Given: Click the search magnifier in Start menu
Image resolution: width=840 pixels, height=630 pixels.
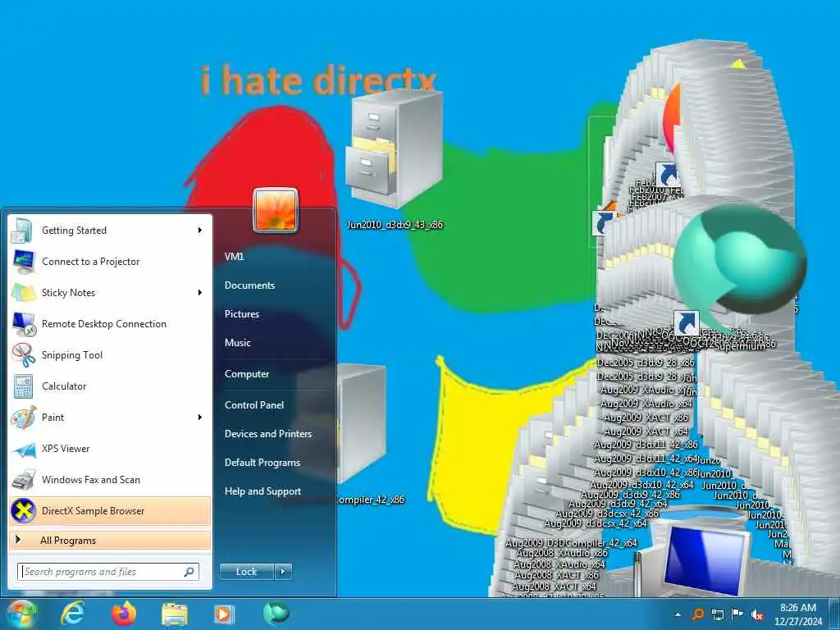Looking at the screenshot, I should click(x=189, y=572).
